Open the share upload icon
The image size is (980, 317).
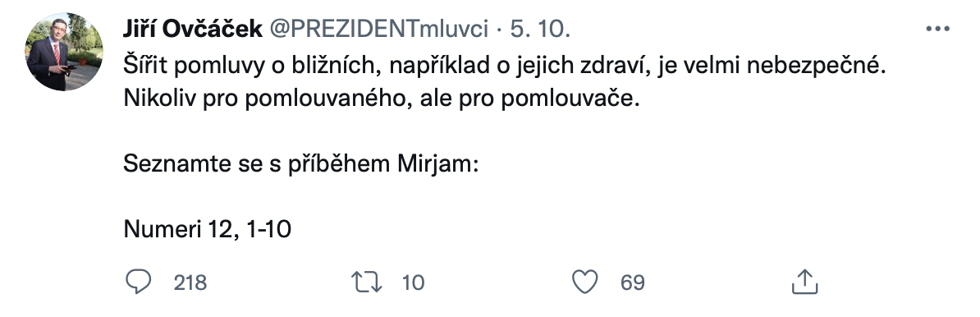coord(805,282)
